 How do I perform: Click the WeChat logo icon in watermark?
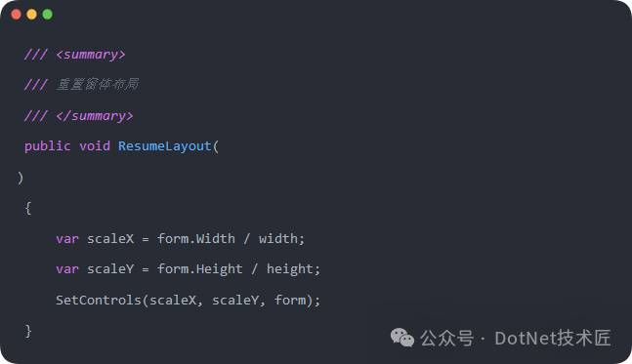(401, 338)
